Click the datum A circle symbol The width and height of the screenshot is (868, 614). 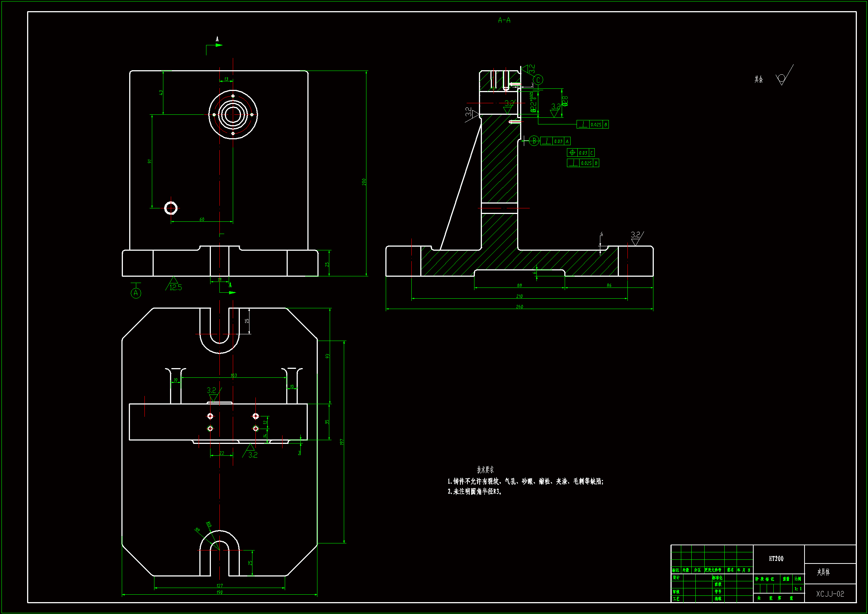(136, 293)
